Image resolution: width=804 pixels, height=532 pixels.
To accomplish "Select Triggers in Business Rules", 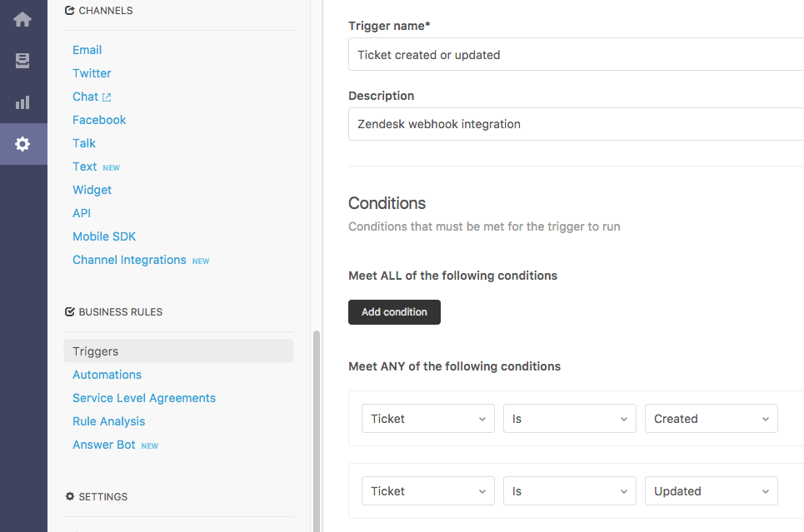I will [x=96, y=351].
